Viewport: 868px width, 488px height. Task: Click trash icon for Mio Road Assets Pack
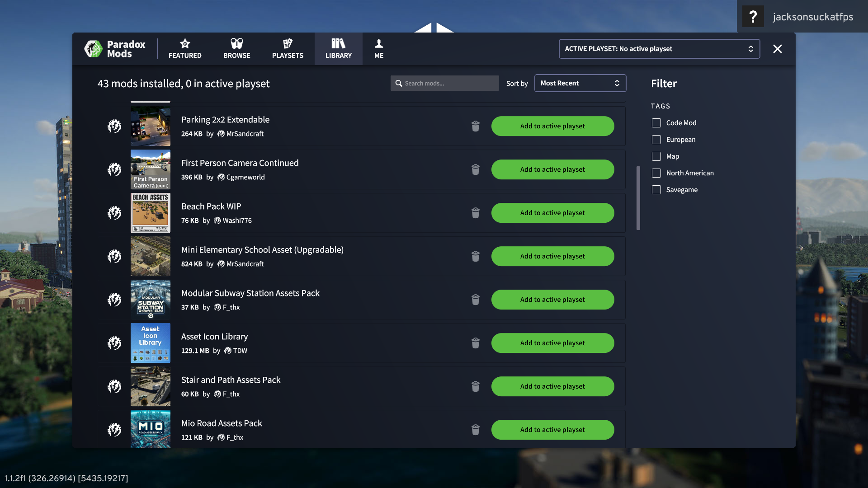(x=475, y=430)
